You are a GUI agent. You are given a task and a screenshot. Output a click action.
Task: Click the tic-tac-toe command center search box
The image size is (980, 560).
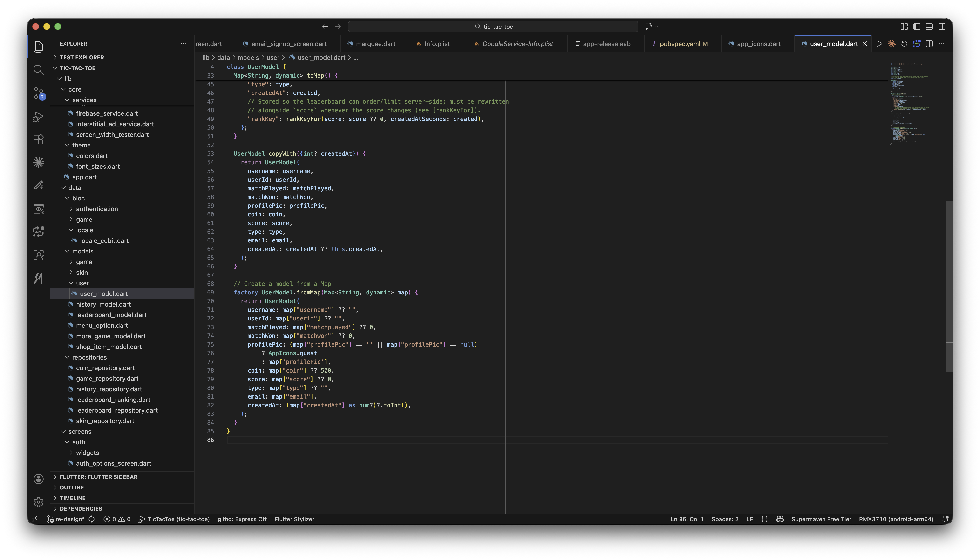click(493, 27)
